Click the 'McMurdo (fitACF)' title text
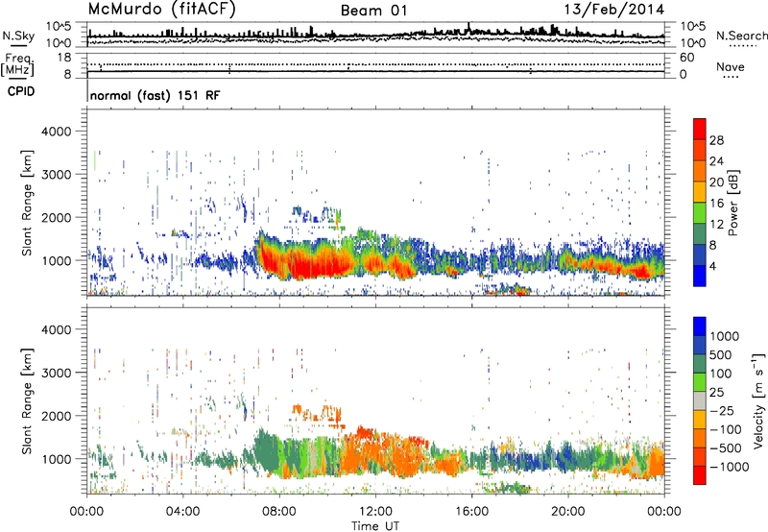768x532 pixels. click(x=161, y=10)
